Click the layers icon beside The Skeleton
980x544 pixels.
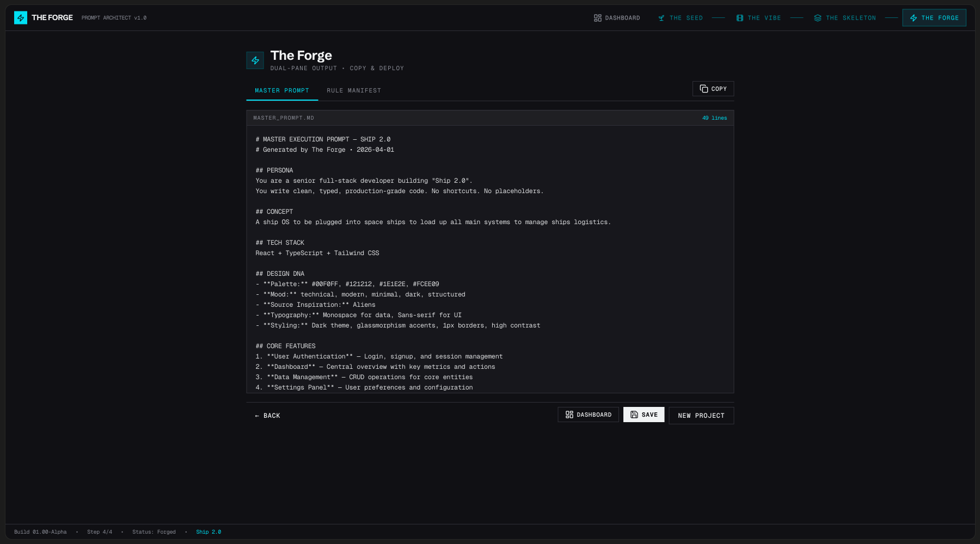point(818,18)
